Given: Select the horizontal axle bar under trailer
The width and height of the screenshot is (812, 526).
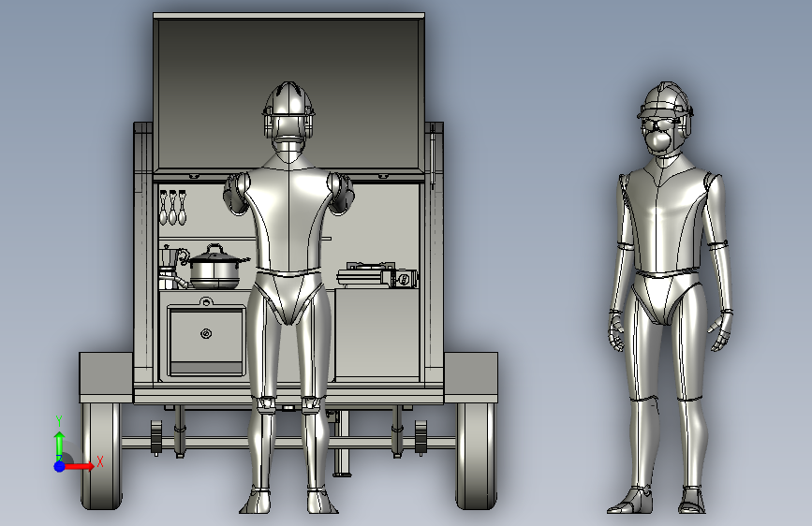Looking at the screenshot, I should [288, 443].
